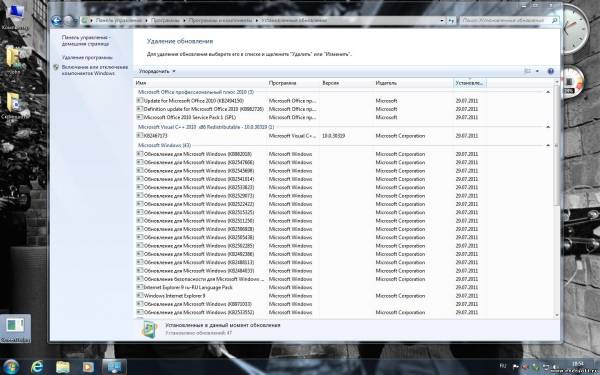The width and height of the screenshot is (600, 375).
Task: Open the view options dropdown arrow
Action: (x=537, y=71)
